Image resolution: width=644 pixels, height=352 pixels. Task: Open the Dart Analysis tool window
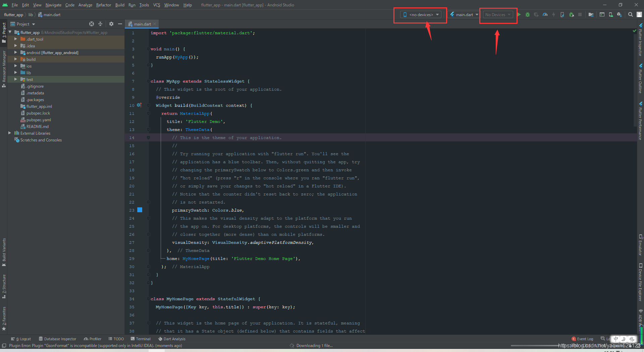(172, 339)
